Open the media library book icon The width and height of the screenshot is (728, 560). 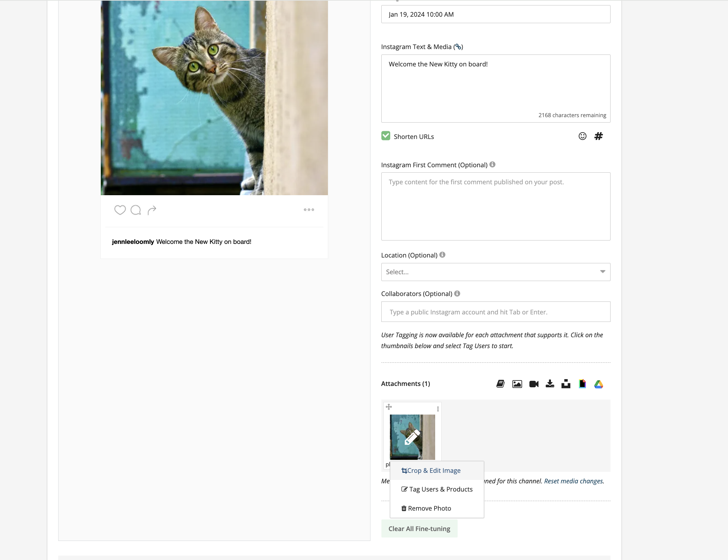(x=501, y=384)
